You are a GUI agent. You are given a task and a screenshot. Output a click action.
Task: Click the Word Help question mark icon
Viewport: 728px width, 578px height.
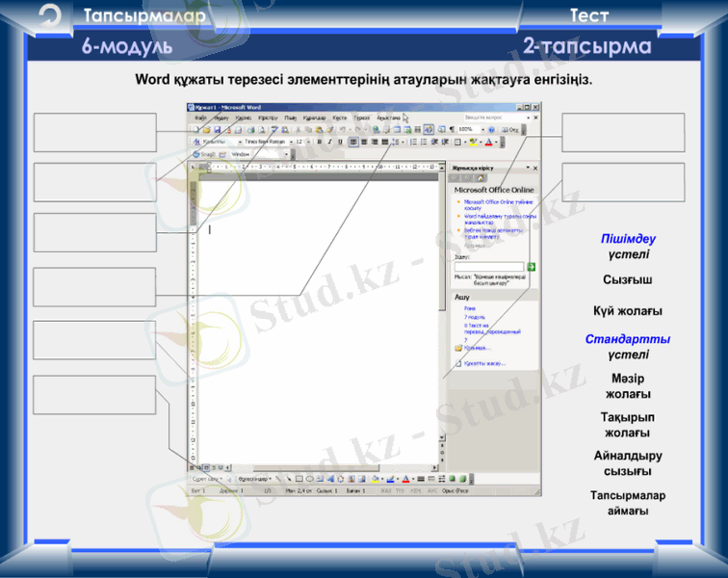coord(491,129)
